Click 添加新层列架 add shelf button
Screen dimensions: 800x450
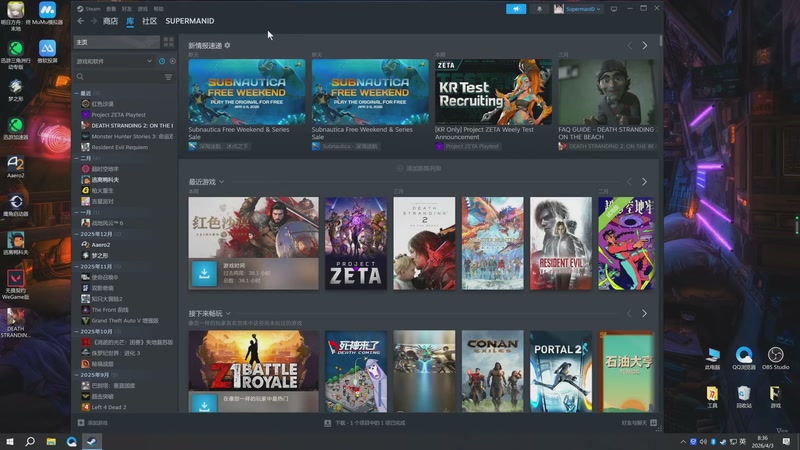[x=419, y=168]
